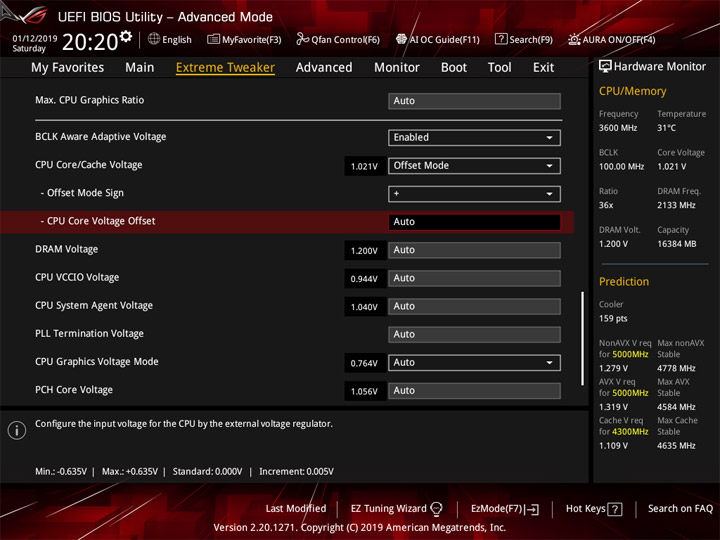Click the 20:20 clock display
Image resolution: width=720 pixels, height=540 pixels.
90,42
